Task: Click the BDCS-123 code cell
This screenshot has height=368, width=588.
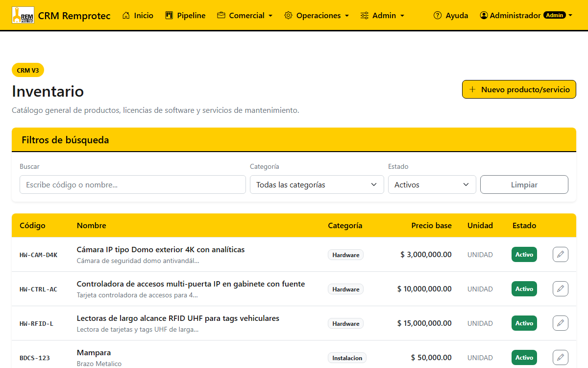Action: (x=35, y=358)
